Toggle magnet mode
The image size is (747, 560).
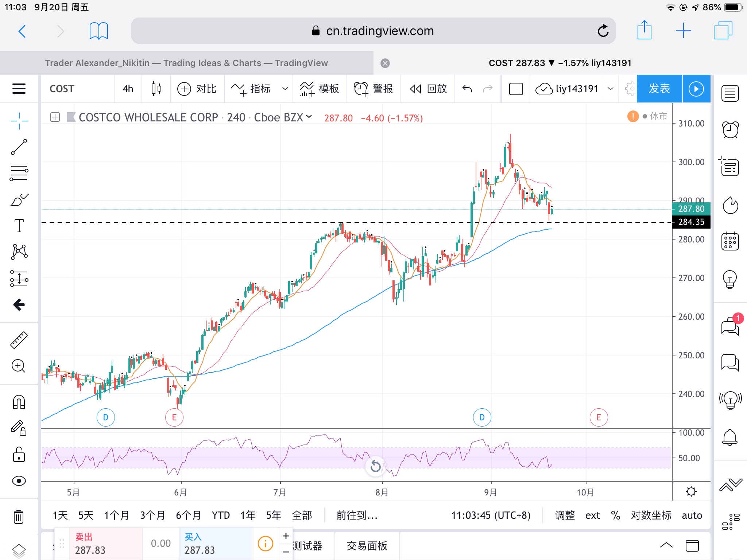pyautogui.click(x=19, y=402)
